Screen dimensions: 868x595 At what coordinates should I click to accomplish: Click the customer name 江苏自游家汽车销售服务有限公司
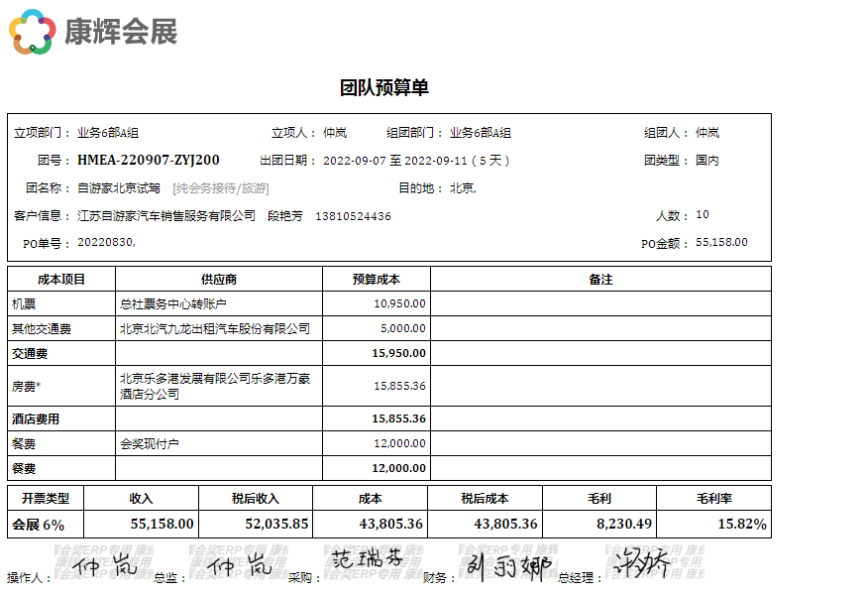(166, 216)
